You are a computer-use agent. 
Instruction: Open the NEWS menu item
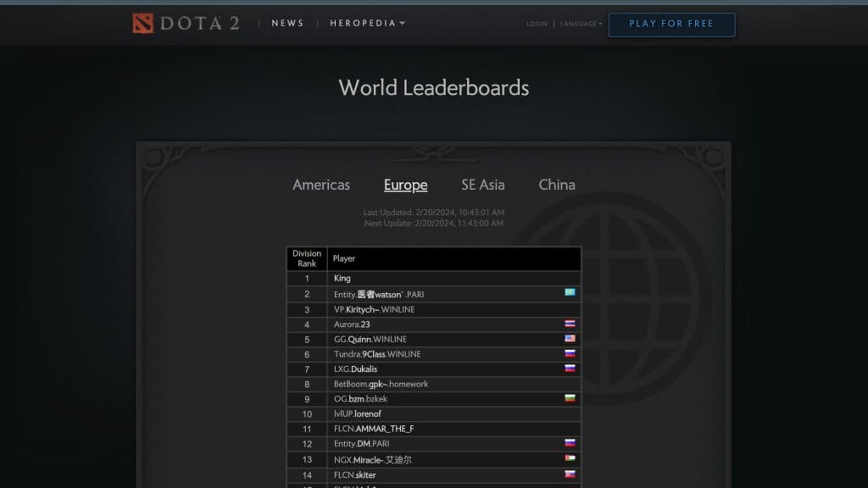click(x=287, y=23)
